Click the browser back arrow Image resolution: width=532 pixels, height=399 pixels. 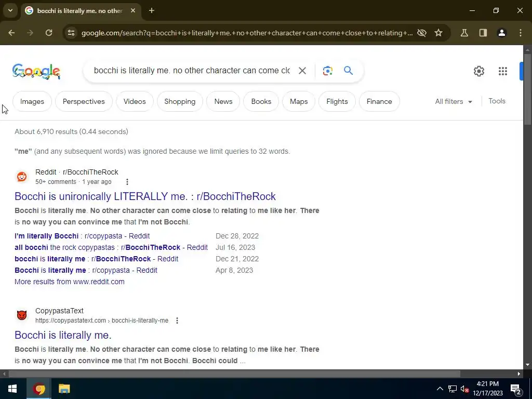pyautogui.click(x=11, y=33)
